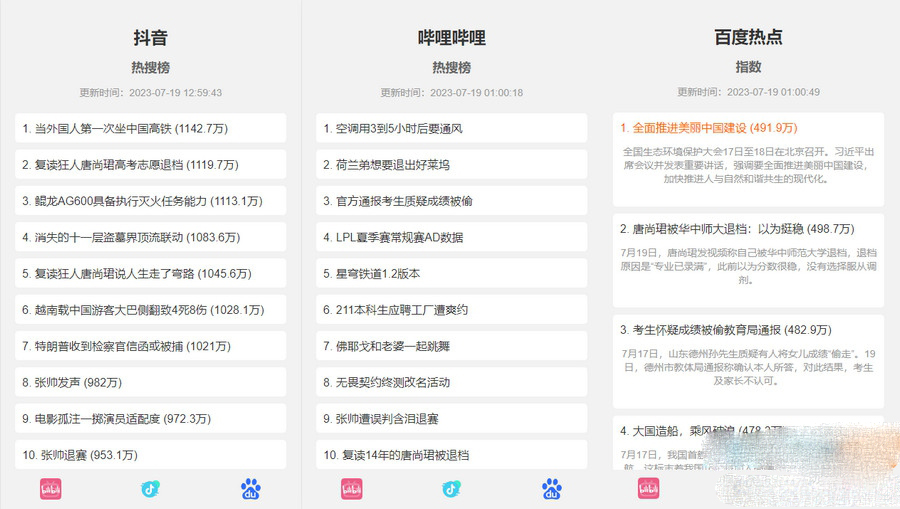Viewport: 900px width, 509px height.
Task: Open Bilibili item 211本科生应聘工厂遭爽约
Action: 451,309
